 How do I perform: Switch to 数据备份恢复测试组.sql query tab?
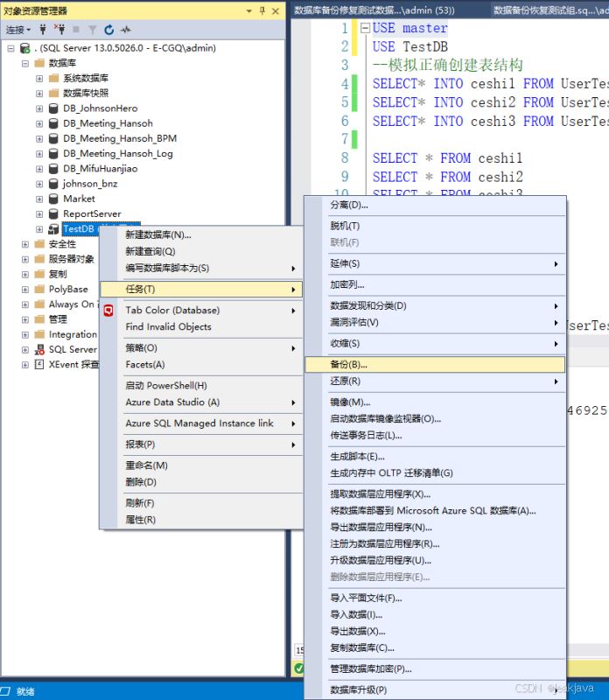[x=550, y=10]
